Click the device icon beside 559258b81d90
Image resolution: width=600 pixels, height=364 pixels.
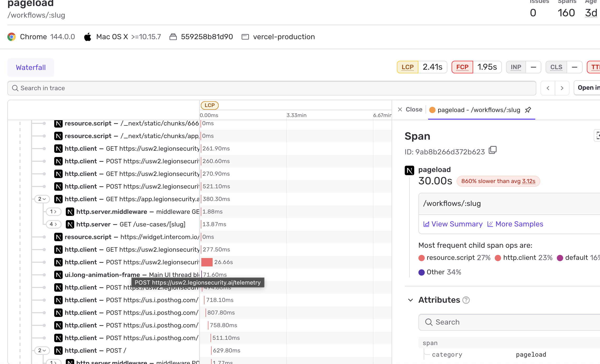(x=173, y=37)
